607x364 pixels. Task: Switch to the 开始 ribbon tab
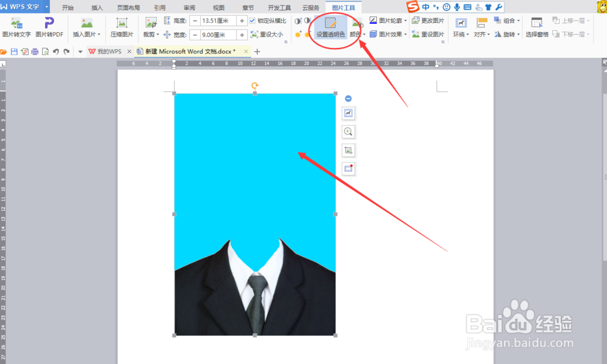[68, 8]
